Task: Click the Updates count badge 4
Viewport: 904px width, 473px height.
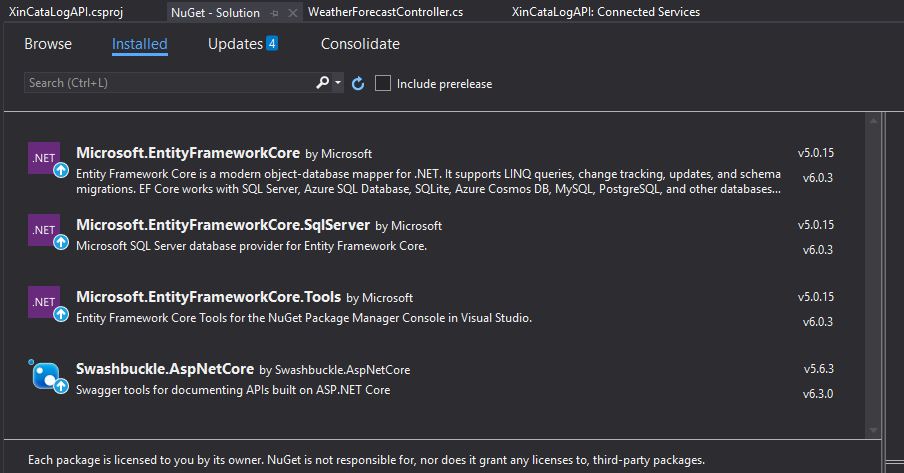Action: 272,43
